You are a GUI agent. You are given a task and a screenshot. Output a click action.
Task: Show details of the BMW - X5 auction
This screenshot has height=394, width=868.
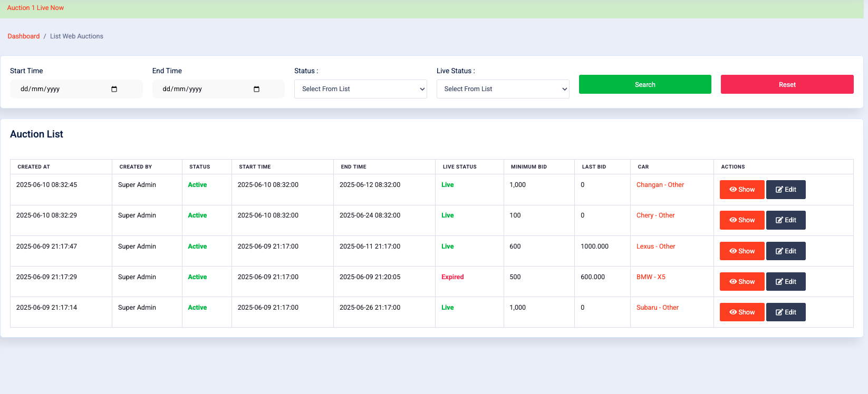[741, 282]
